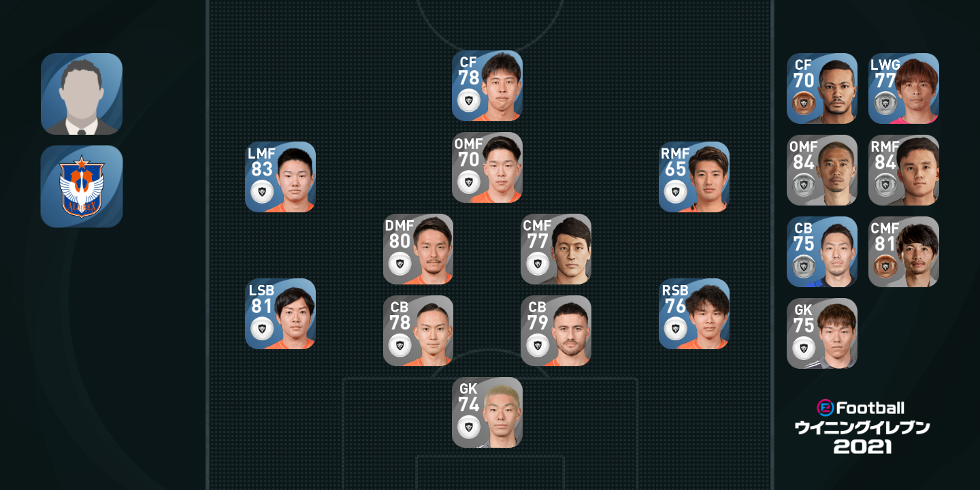Click the Albirex team emblem icon
980x490 pixels.
pos(82,186)
